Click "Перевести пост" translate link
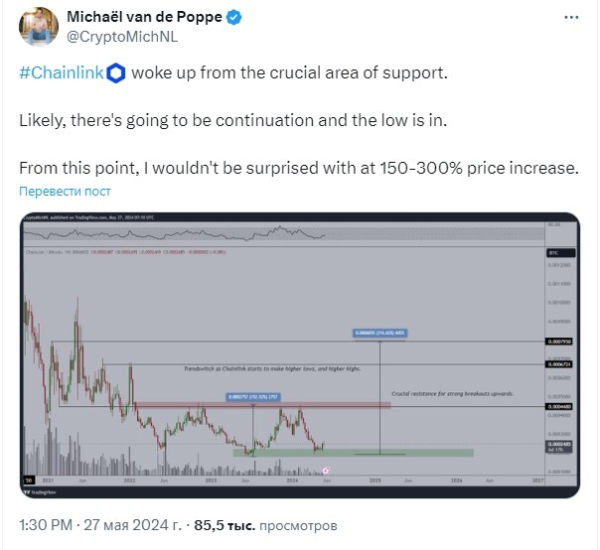This screenshot has width=600, height=550. 65,190
